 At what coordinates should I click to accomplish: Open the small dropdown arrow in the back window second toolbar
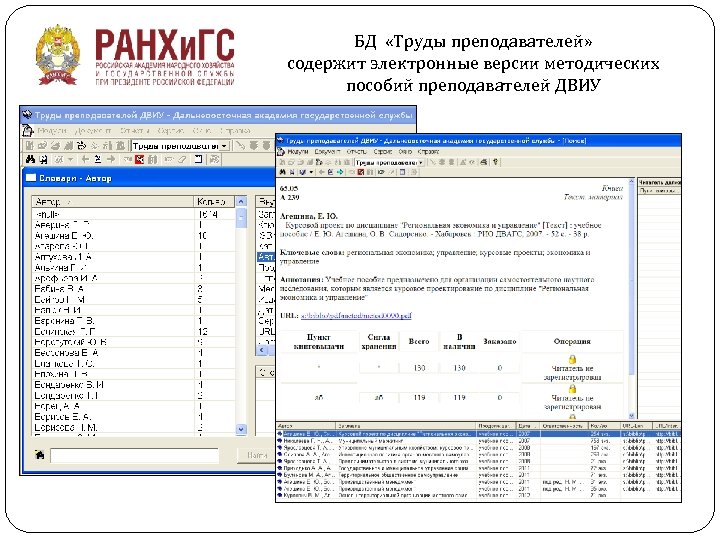70,159
